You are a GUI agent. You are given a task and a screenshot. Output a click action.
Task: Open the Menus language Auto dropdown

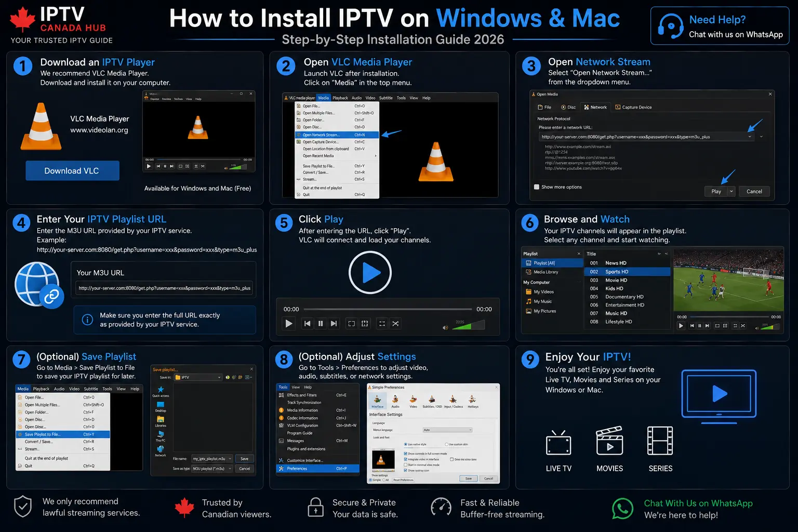(447, 430)
